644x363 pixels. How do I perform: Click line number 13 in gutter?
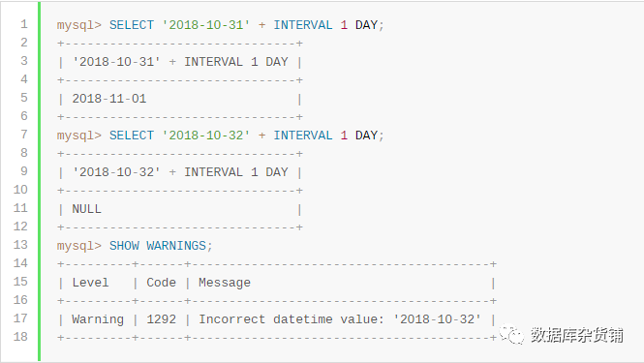click(20, 245)
